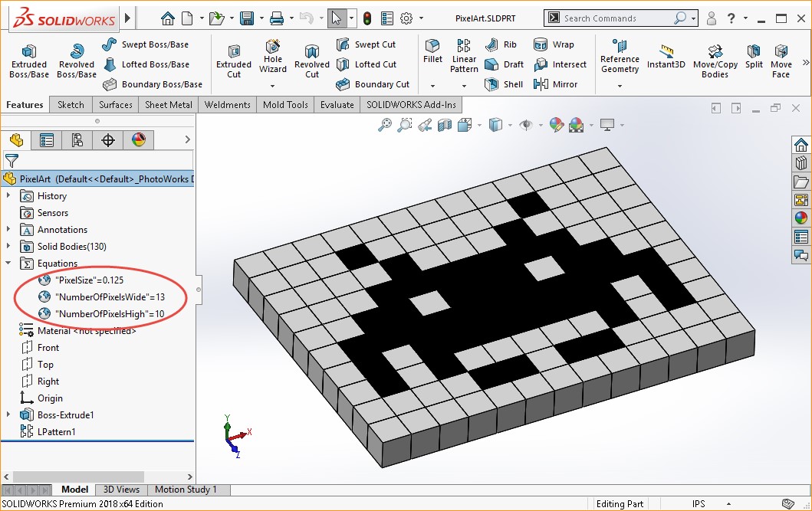Select the Revolved Boss/Base tool
This screenshot has width=812, height=511.
(77, 61)
